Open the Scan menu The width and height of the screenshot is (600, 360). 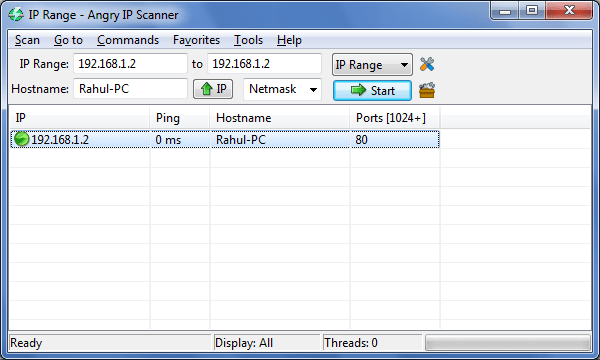point(27,40)
